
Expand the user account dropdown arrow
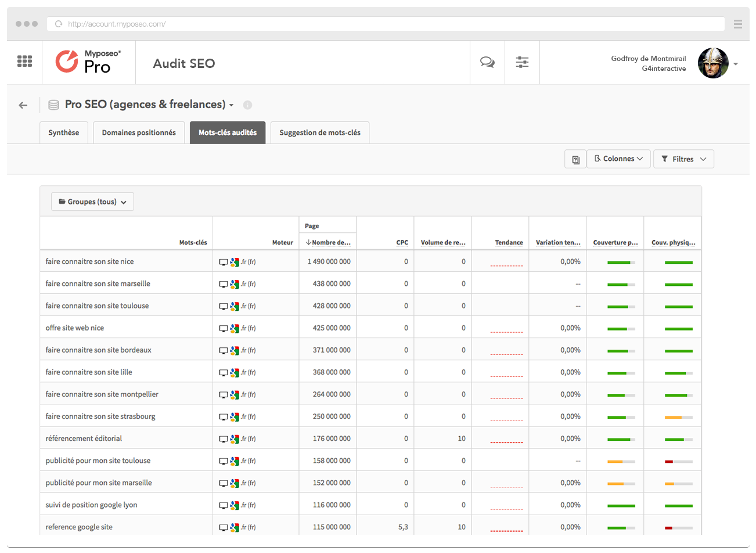pyautogui.click(x=736, y=64)
